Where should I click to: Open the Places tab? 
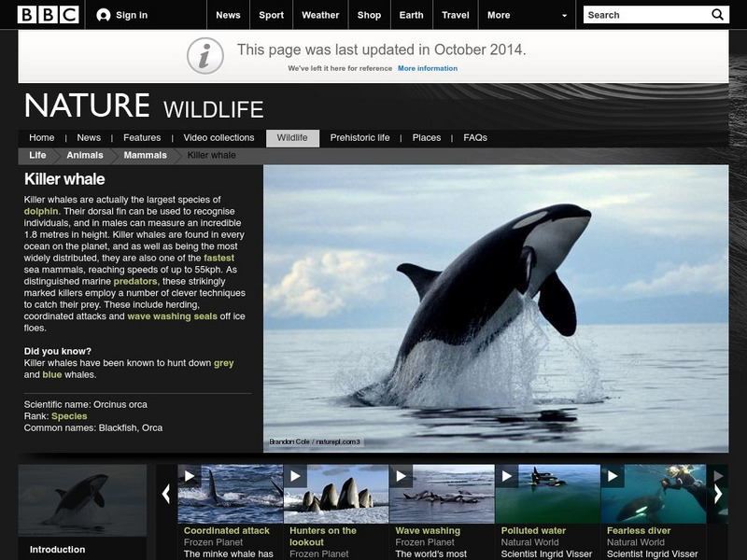[427, 137]
